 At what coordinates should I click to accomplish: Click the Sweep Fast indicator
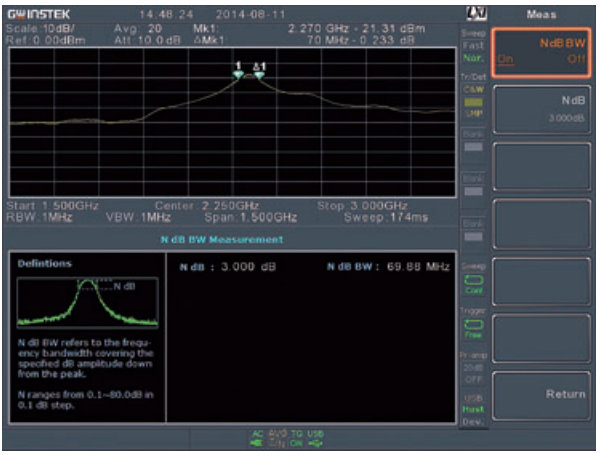[x=473, y=46]
